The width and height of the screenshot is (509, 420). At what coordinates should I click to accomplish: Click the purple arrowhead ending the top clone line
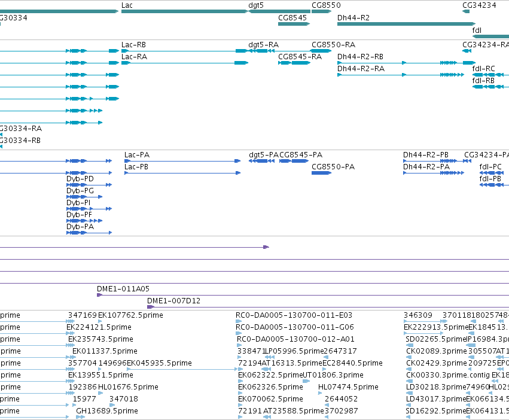[x=266, y=247]
